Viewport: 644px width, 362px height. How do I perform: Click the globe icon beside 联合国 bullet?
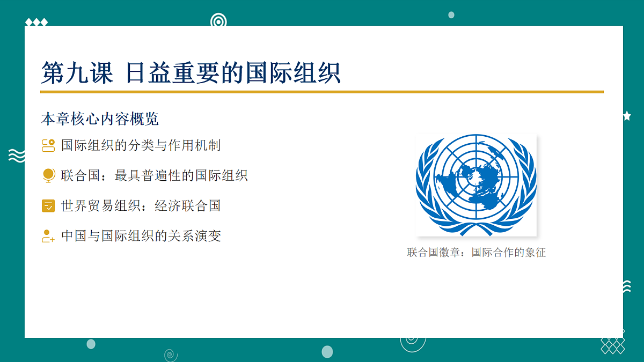[x=48, y=175]
